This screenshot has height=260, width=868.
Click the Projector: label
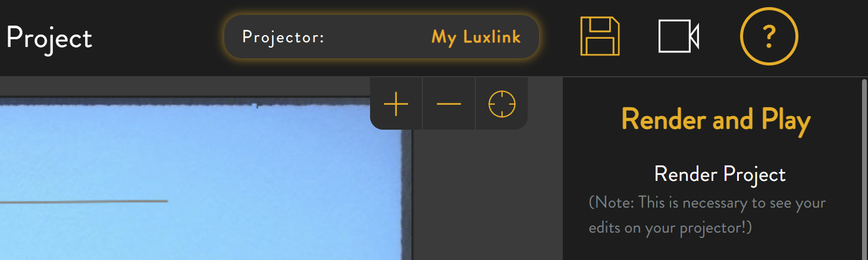click(x=283, y=37)
